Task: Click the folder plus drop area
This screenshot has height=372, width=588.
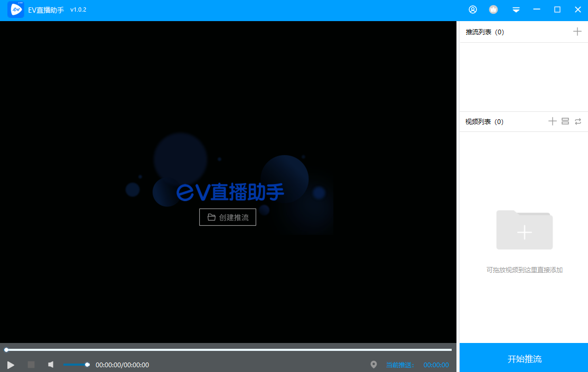Action: click(x=524, y=230)
